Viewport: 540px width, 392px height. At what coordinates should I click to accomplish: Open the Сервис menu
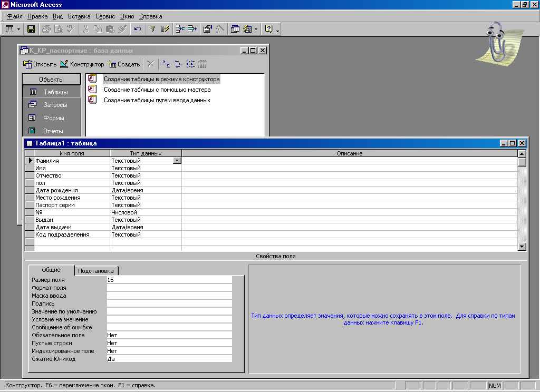105,16
